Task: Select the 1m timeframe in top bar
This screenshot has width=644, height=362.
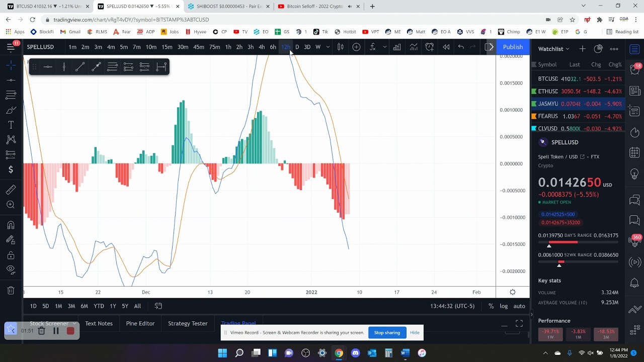Action: click(72, 47)
